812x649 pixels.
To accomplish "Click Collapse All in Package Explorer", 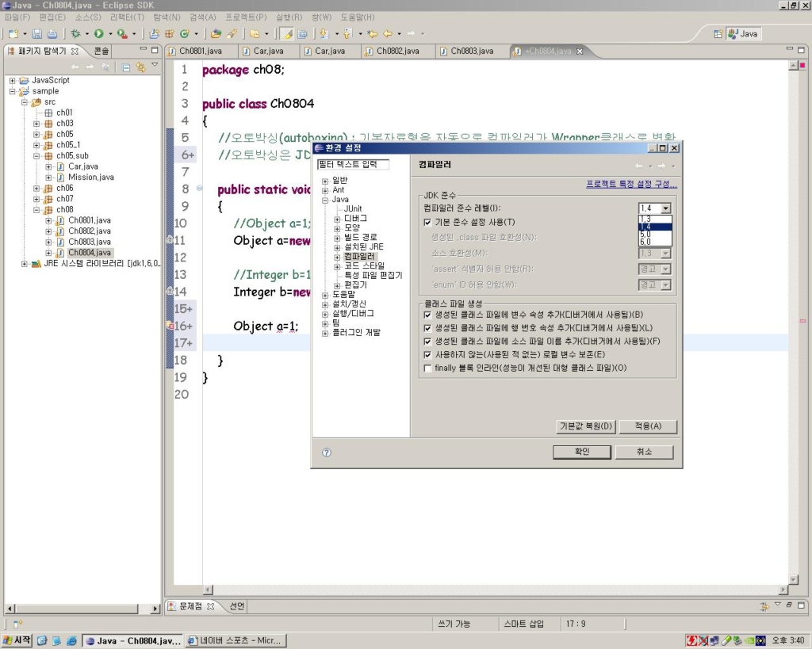I will pyautogui.click(x=126, y=67).
